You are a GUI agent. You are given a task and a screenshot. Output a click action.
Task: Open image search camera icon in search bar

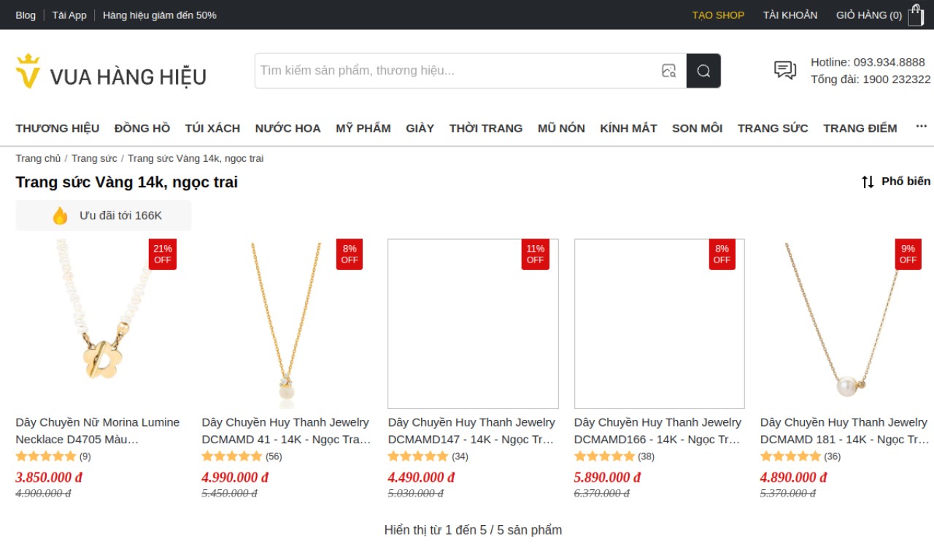click(668, 71)
